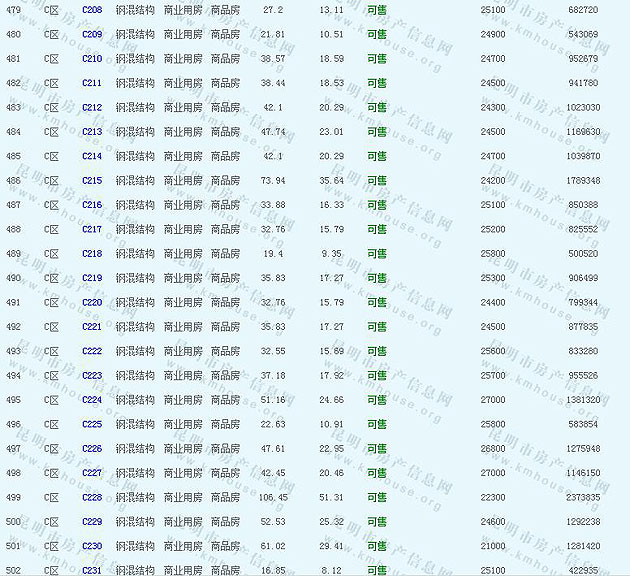Click the C215 unit link

click(92, 181)
